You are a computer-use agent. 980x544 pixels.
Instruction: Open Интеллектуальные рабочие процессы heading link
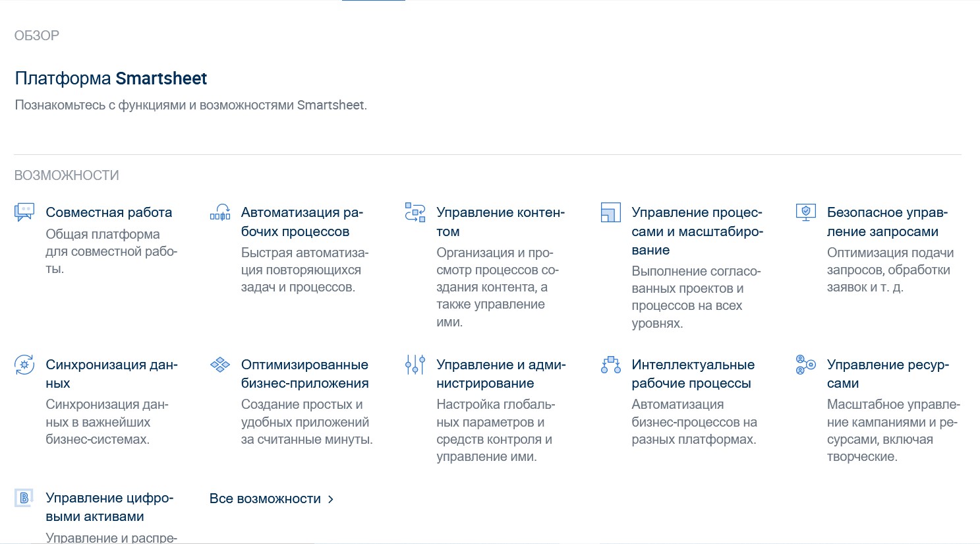tap(693, 374)
